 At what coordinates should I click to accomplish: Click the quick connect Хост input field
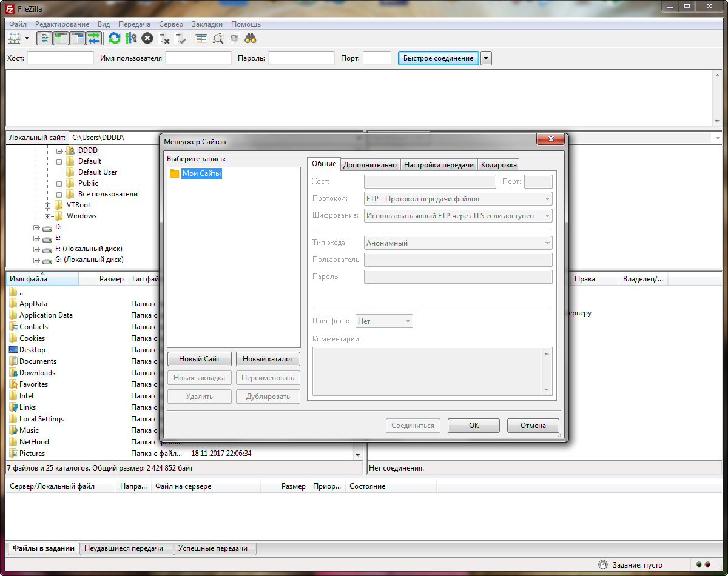(x=61, y=58)
